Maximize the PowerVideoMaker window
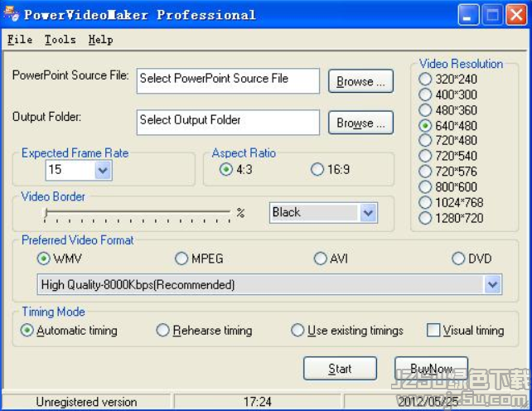 coord(492,15)
